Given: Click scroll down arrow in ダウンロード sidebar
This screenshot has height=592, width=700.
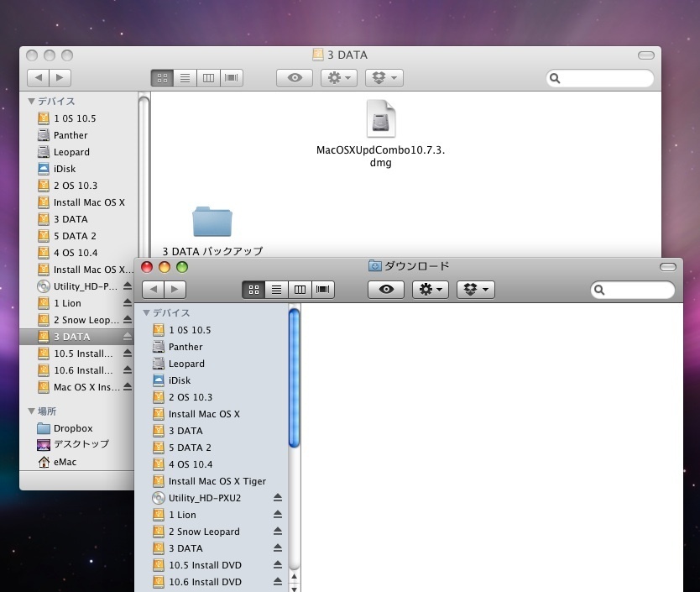Looking at the screenshot, I should pos(295,588).
